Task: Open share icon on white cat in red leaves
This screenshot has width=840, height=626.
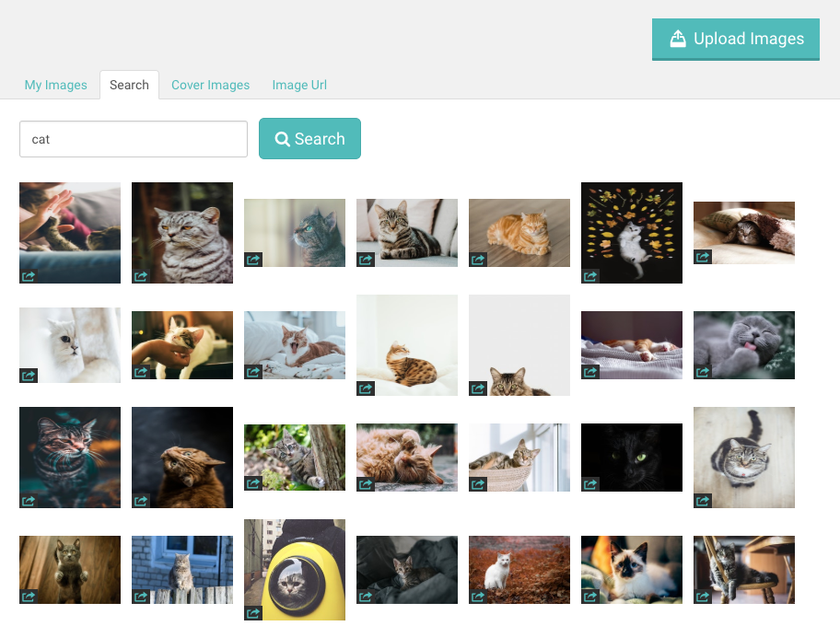Action: coord(478,597)
